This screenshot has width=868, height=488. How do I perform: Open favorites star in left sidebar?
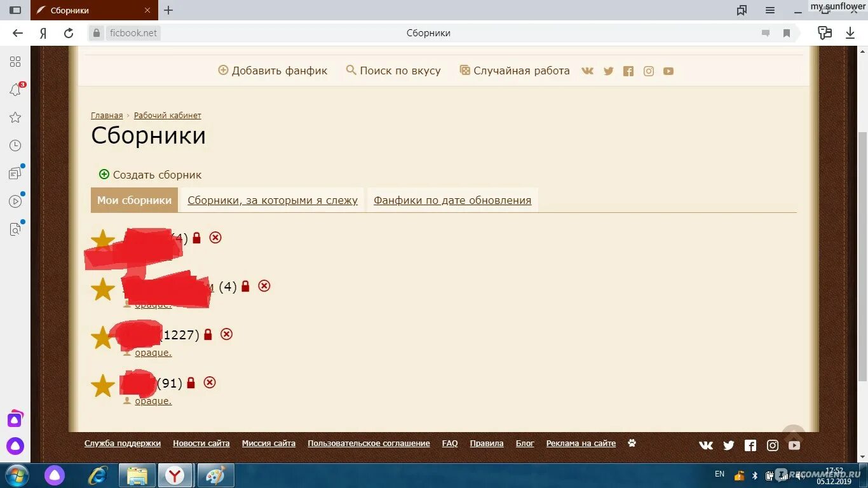pos(15,118)
